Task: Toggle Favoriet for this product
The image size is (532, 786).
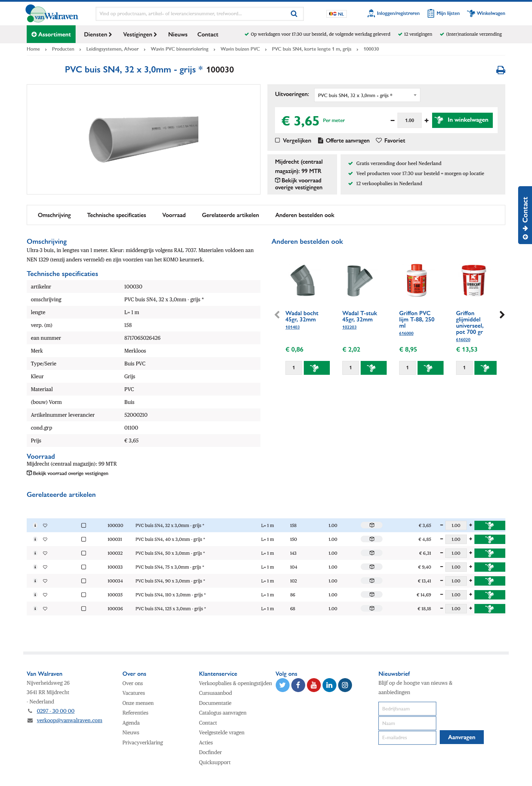Action: tap(391, 140)
